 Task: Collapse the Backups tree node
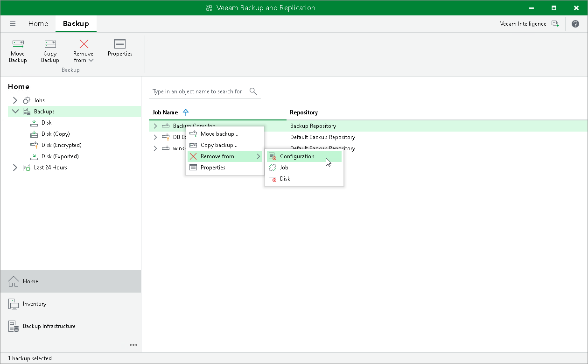[15, 112]
